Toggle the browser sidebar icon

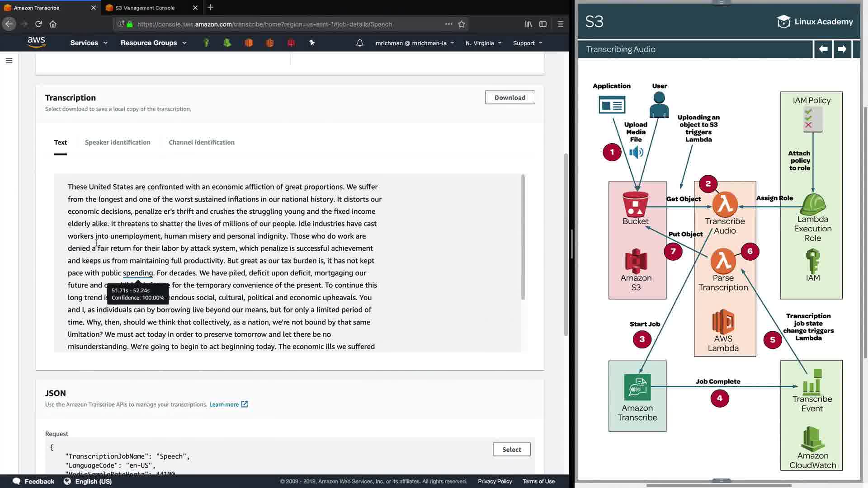(x=543, y=24)
